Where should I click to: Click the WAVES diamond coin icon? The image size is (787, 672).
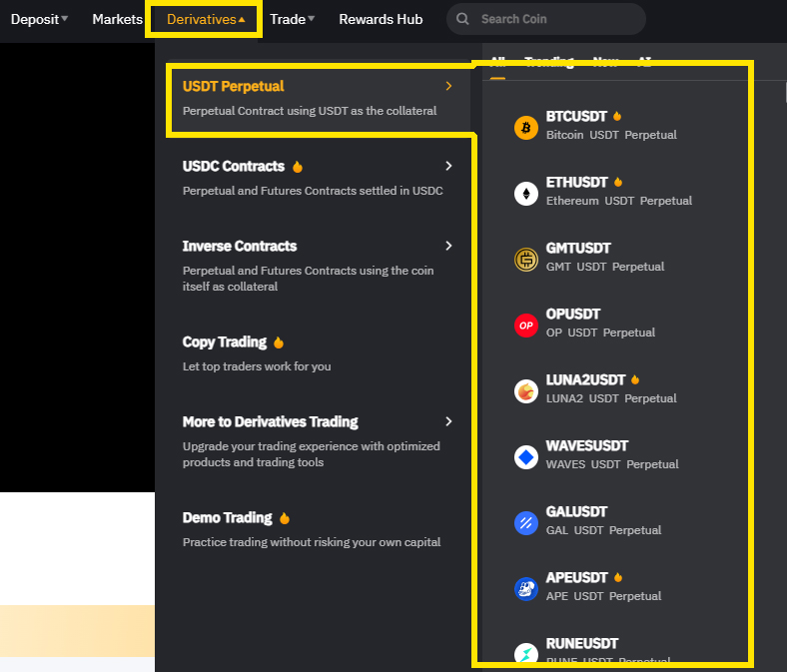526,457
